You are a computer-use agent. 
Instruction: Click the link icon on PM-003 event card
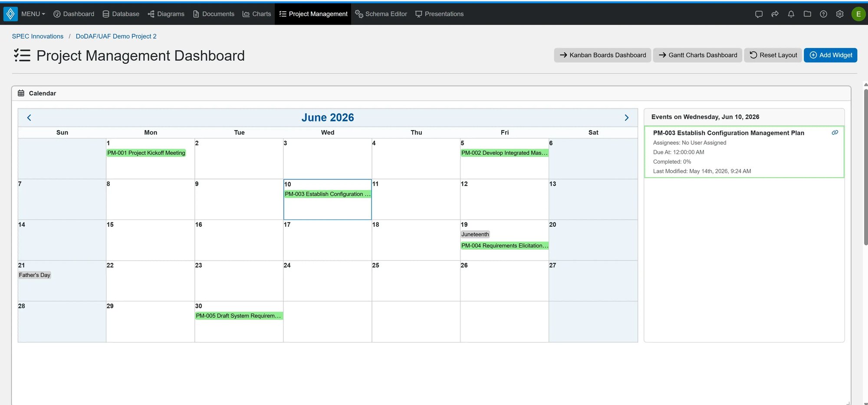point(835,133)
